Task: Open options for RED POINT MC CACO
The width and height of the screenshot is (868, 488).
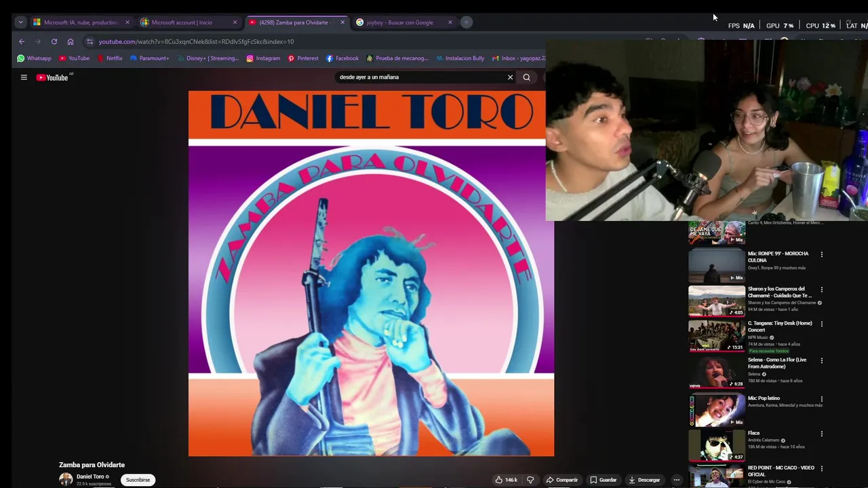Action: [822, 468]
